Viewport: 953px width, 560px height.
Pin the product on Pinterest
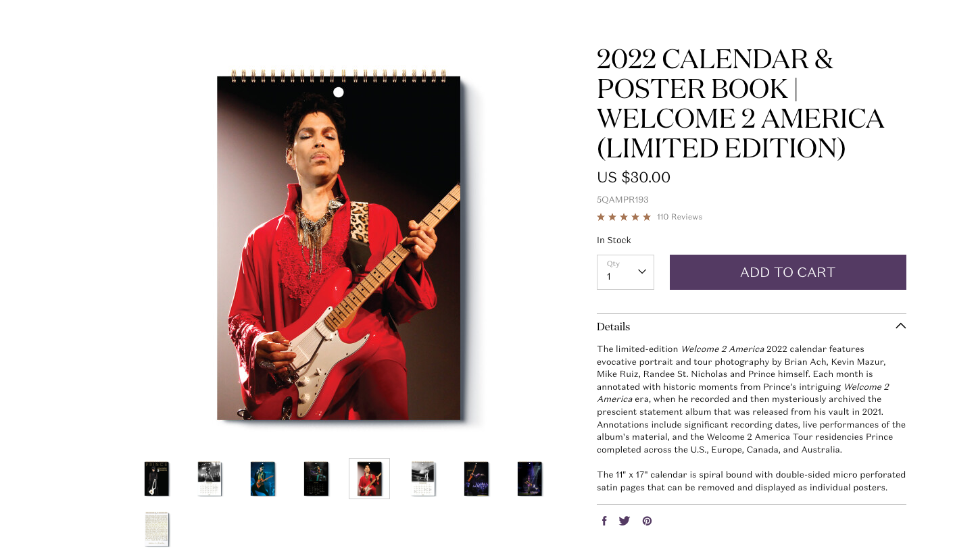647,521
